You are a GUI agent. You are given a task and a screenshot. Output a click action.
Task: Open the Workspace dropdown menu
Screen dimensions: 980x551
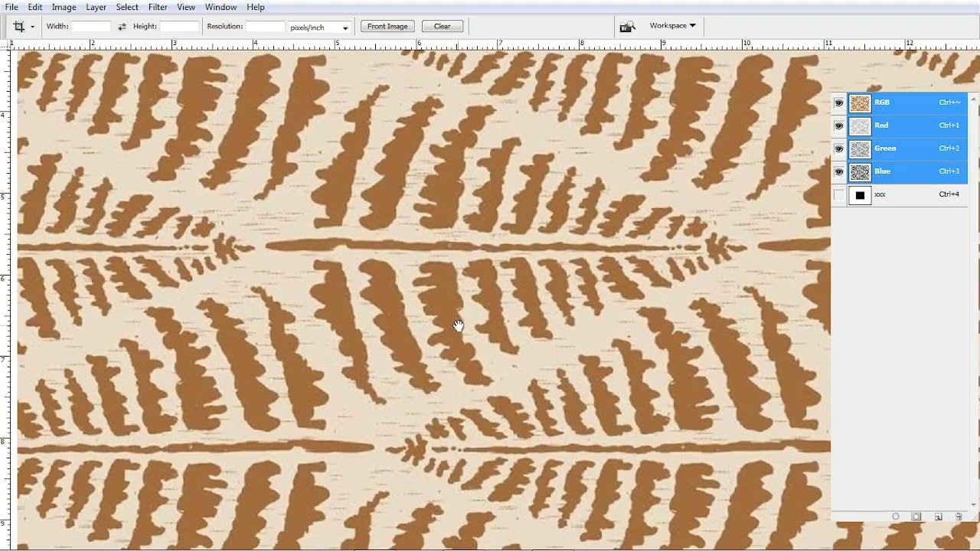pos(672,25)
